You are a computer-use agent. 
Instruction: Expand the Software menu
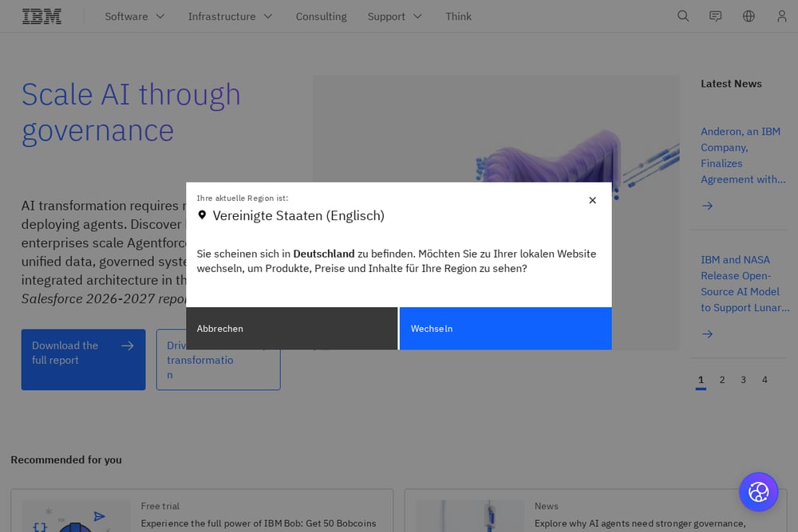click(x=135, y=16)
